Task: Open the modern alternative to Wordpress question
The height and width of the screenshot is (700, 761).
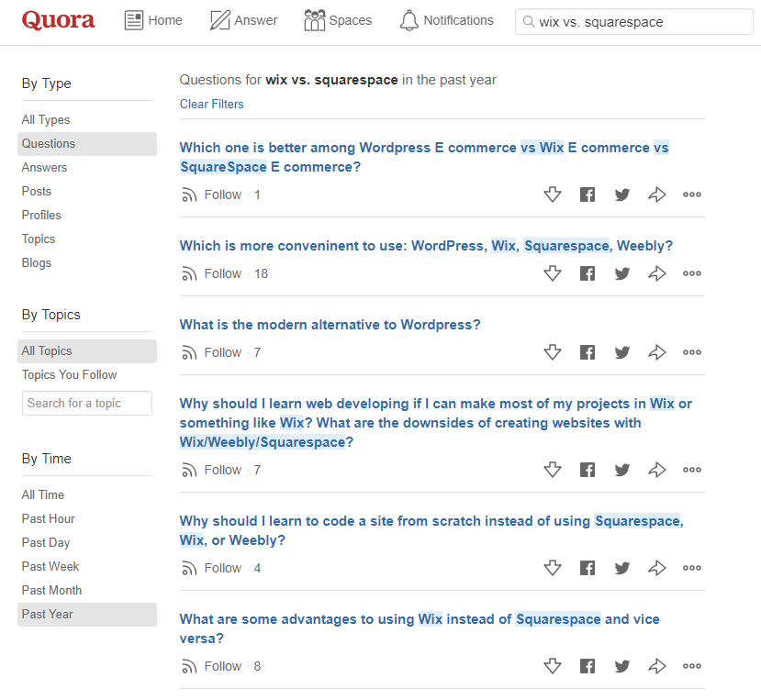Action: pyautogui.click(x=330, y=325)
